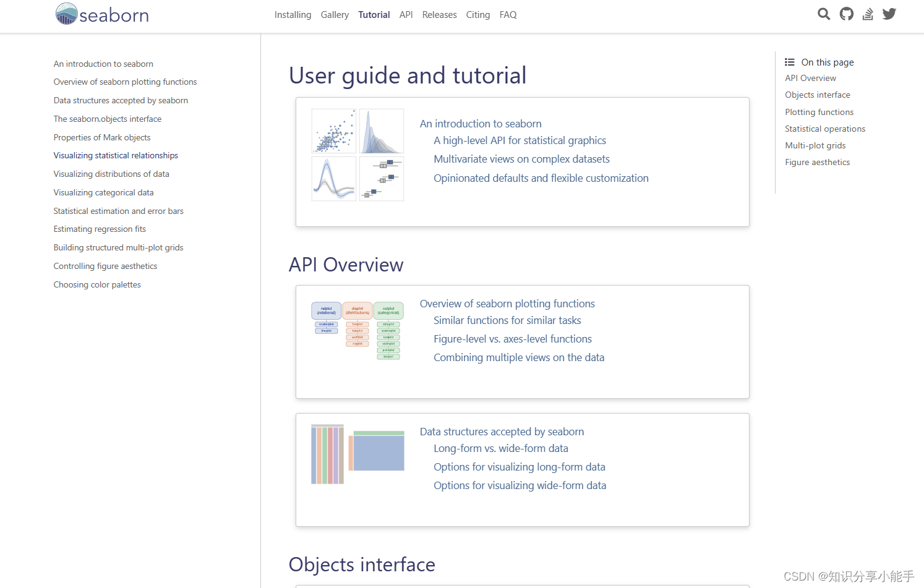
Task: Click the seaborn logo
Action: pos(102,14)
